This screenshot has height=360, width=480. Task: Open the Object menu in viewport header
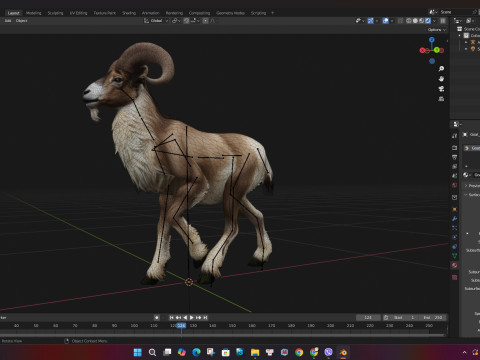coord(21,21)
